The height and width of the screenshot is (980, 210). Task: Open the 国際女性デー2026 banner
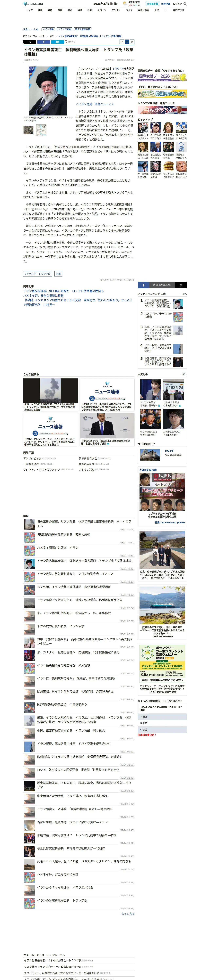click(162, 78)
